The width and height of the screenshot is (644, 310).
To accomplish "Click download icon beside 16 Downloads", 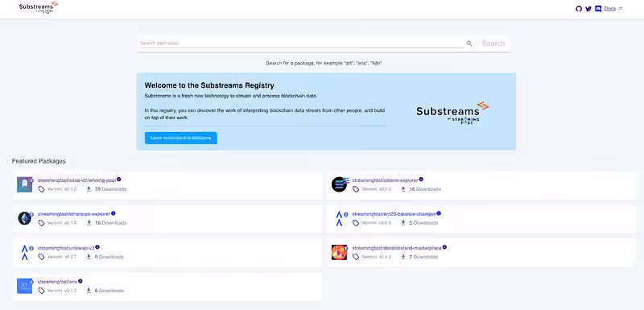I will click(403, 189).
